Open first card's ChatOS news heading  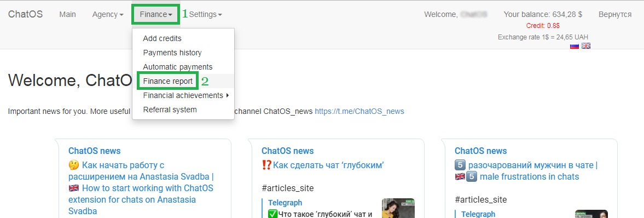[95, 151]
